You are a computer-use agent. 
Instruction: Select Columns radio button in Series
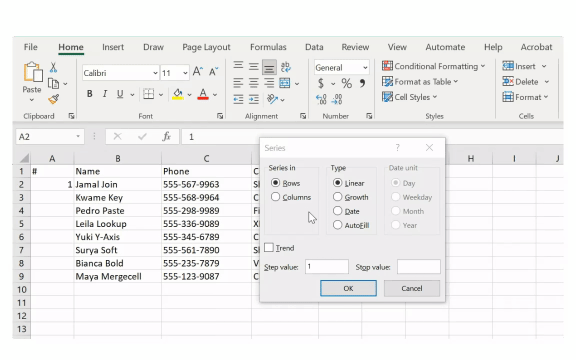276,197
